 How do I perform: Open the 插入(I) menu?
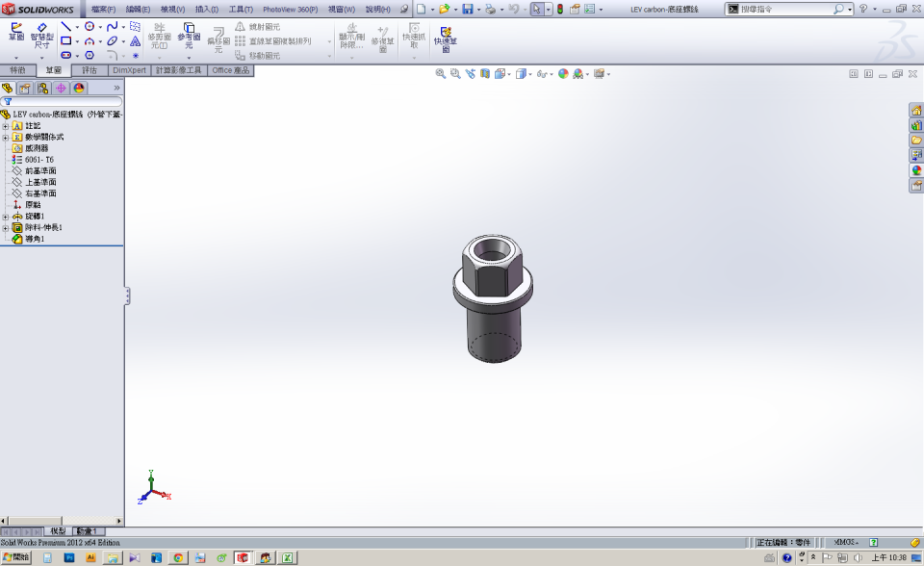[x=206, y=9]
